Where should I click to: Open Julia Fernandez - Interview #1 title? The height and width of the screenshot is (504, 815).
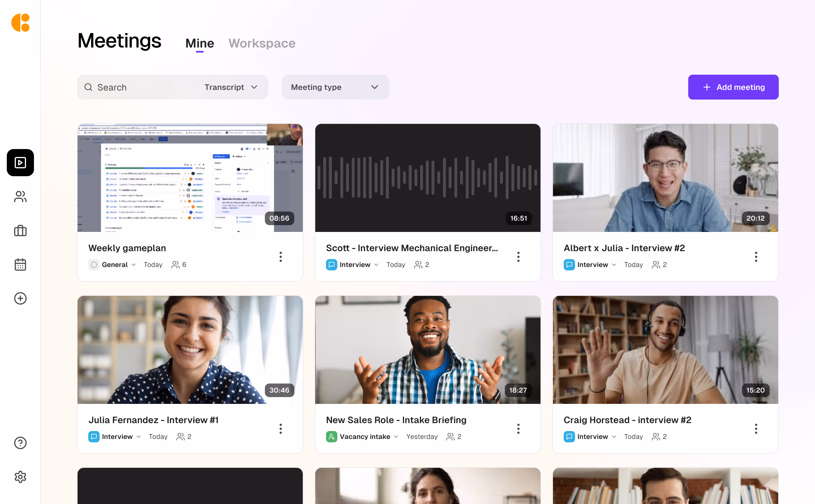[x=153, y=420]
